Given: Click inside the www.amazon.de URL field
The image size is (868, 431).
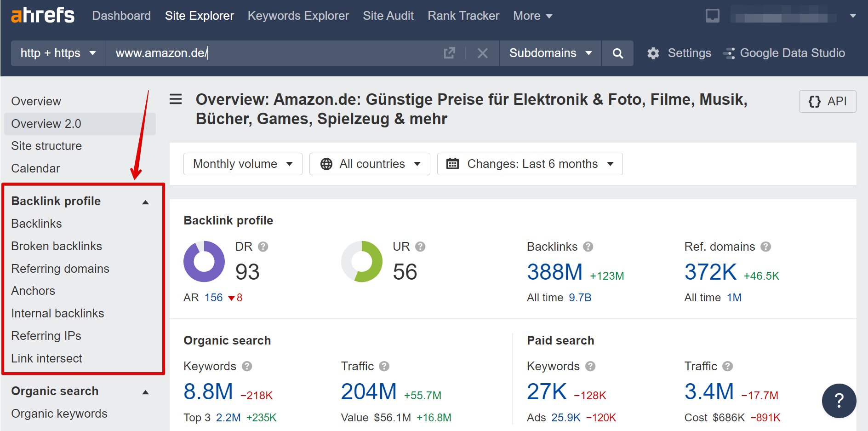Looking at the screenshot, I should click(x=161, y=53).
